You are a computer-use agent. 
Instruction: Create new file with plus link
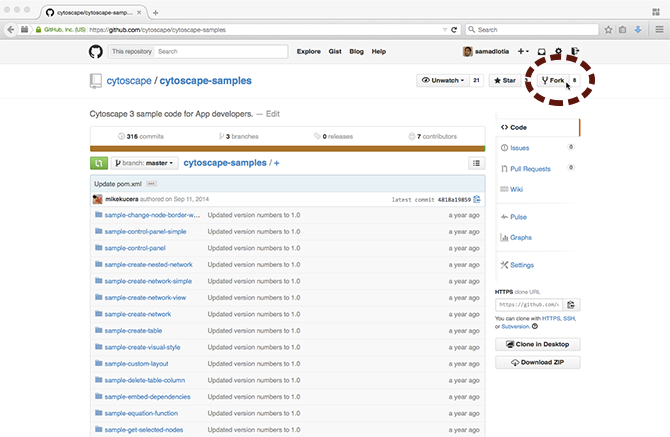pyautogui.click(x=276, y=163)
